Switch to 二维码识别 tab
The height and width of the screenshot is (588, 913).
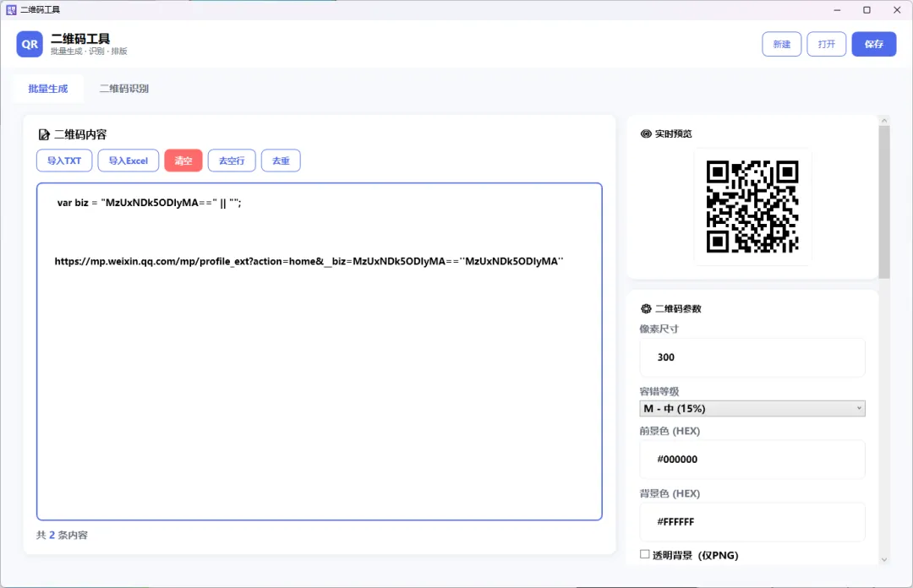point(124,89)
